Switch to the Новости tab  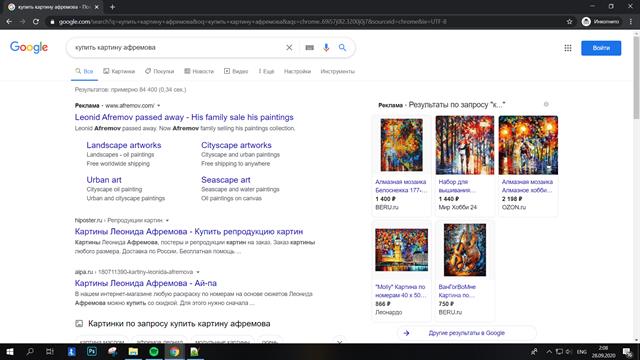[x=199, y=71]
